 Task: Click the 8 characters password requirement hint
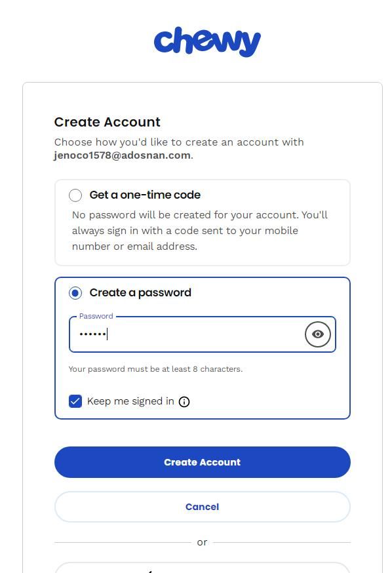pos(155,369)
